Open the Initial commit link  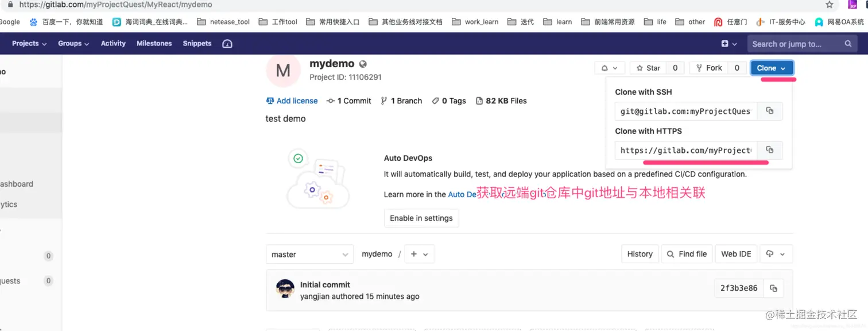(325, 284)
